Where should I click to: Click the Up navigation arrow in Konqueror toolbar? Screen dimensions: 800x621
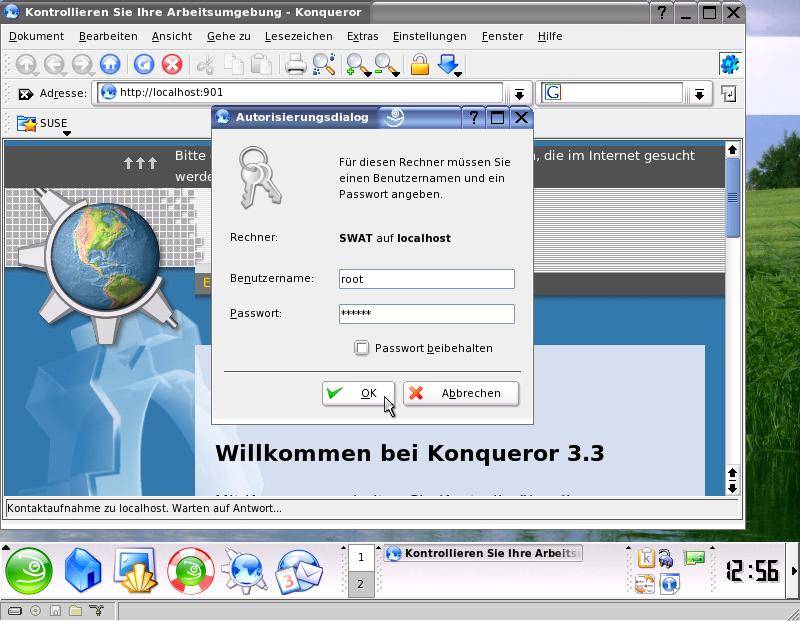click(x=27, y=65)
